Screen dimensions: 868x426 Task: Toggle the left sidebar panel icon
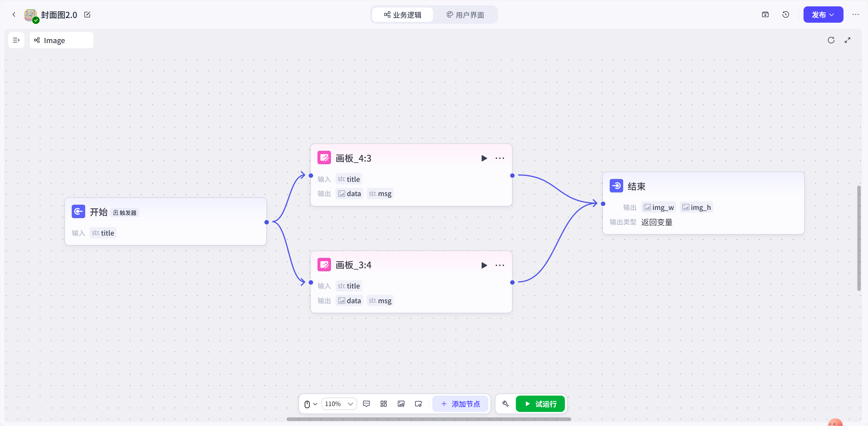point(16,40)
